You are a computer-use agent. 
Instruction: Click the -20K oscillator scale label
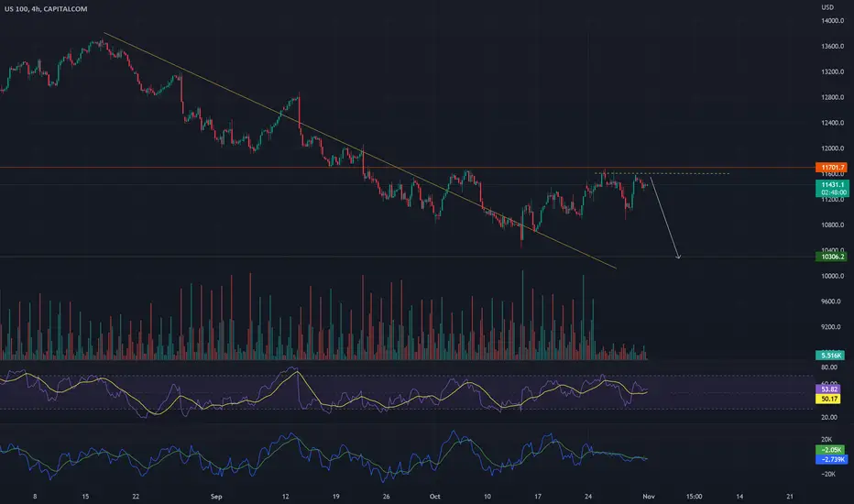tap(827, 474)
